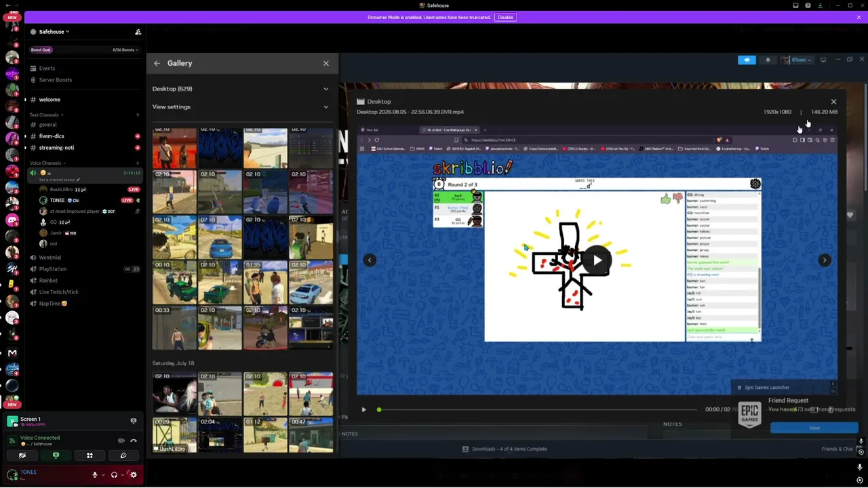Click the video seek bar
The width and height of the screenshot is (868, 488).
537,409
